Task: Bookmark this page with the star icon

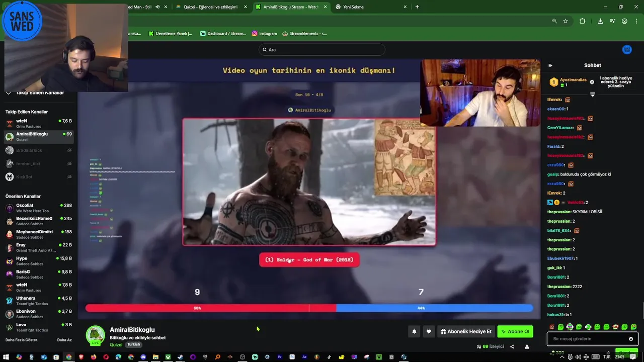Action: (566, 21)
